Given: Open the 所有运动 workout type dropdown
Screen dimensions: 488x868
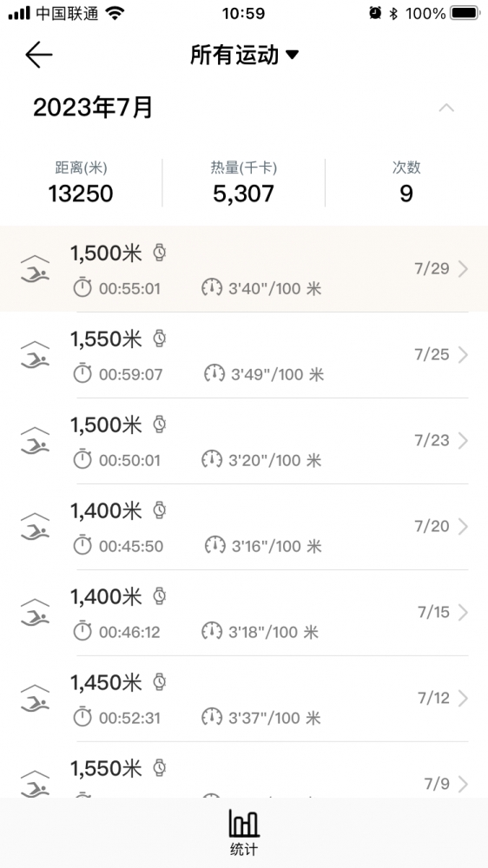Looking at the screenshot, I should pyautogui.click(x=244, y=55).
